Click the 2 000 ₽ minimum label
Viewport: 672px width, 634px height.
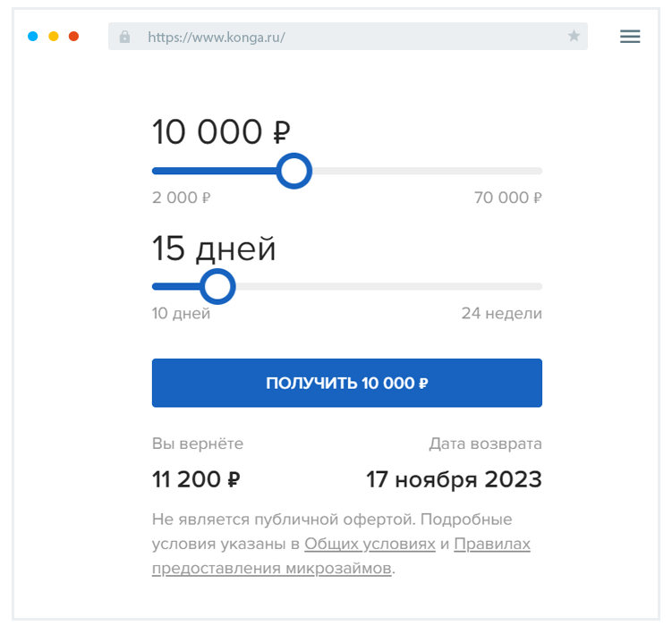pos(181,198)
